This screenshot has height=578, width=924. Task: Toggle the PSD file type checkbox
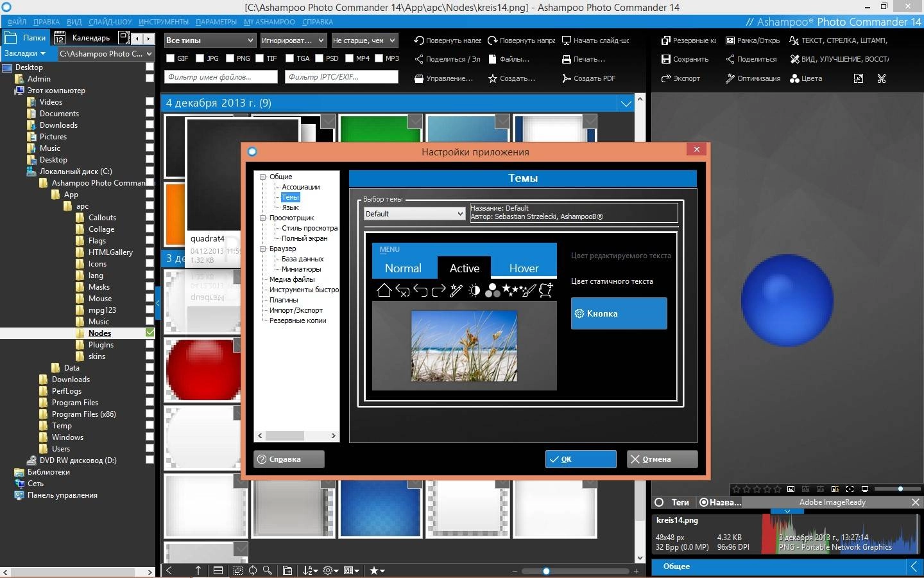[320, 58]
